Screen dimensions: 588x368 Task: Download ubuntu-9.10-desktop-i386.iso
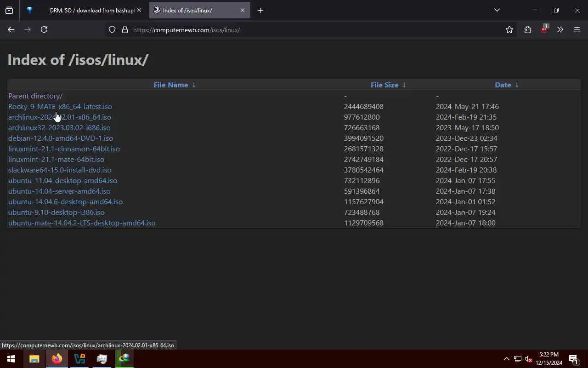(56, 212)
